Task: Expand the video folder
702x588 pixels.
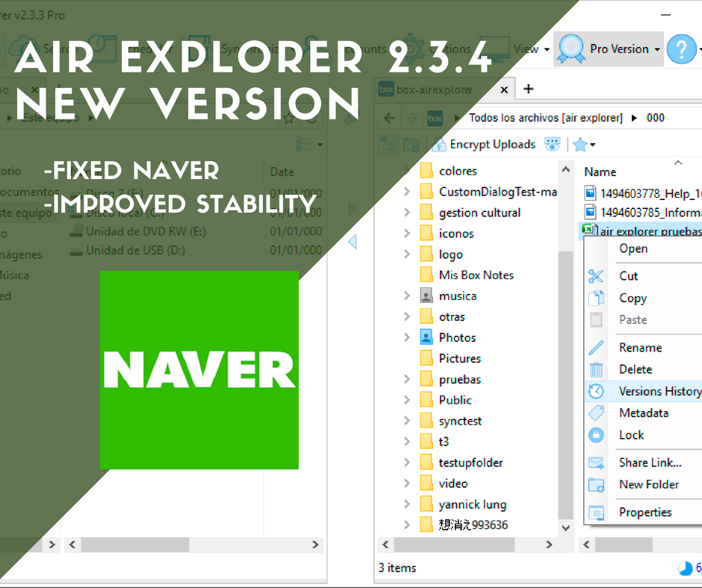Action: 406,484
